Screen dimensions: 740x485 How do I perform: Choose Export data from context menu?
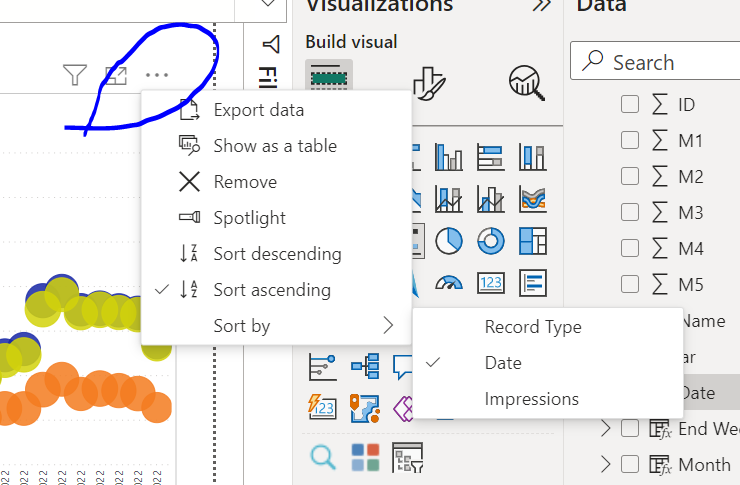point(276,110)
